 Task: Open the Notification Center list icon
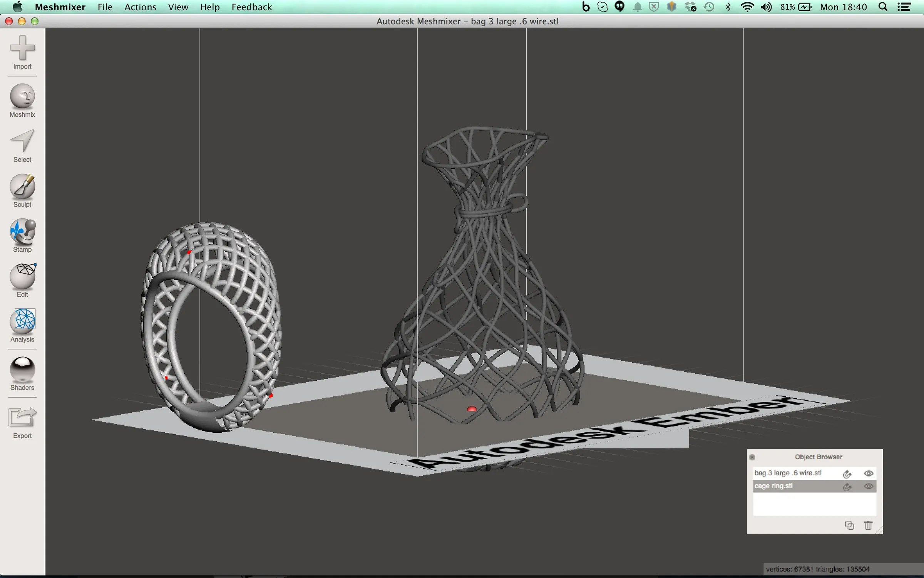click(x=904, y=7)
